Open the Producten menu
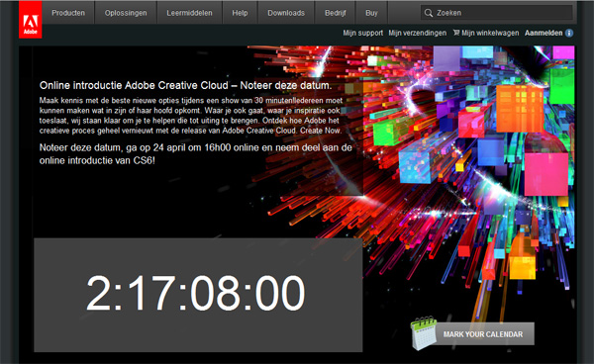This screenshot has width=594, height=364. coord(68,13)
